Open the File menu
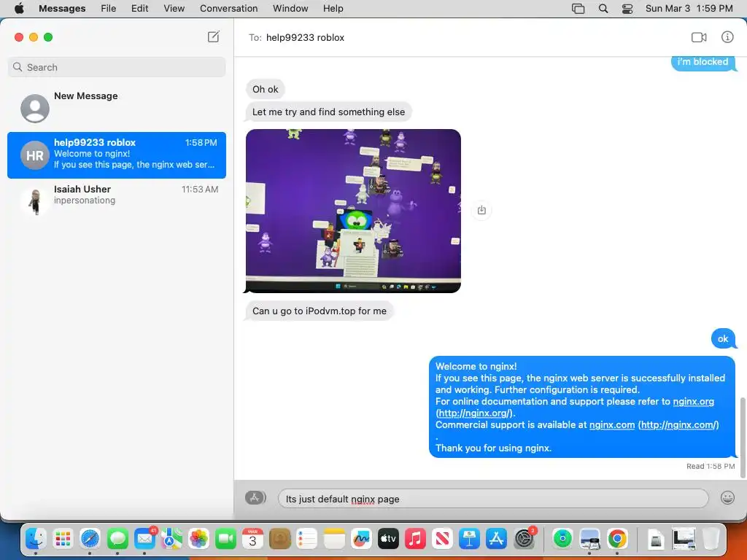747x560 pixels. coord(108,9)
